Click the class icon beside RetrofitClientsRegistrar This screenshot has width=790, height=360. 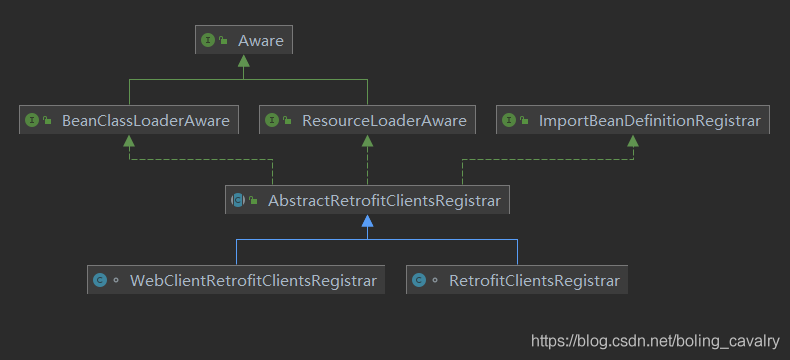click(419, 280)
